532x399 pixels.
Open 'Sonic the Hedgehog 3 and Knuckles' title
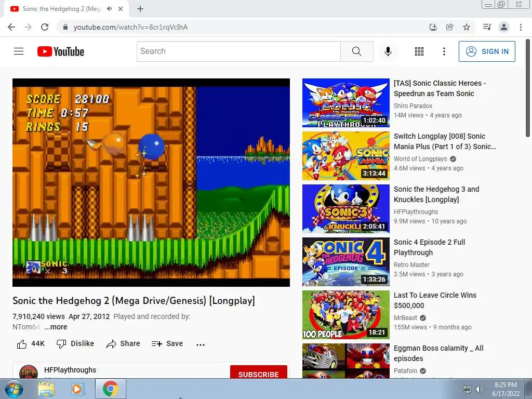[x=436, y=194]
